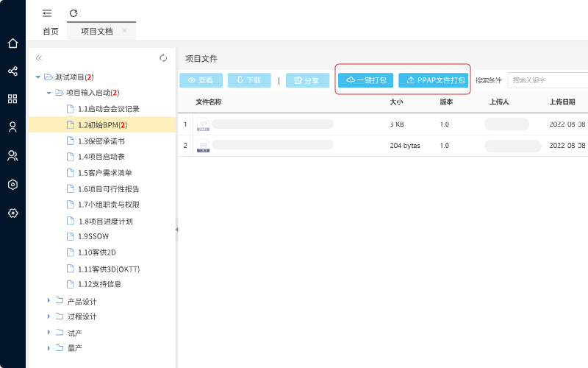This screenshot has width=588, height=368.
Task: Close the 项目文档 tab
Action: click(124, 31)
